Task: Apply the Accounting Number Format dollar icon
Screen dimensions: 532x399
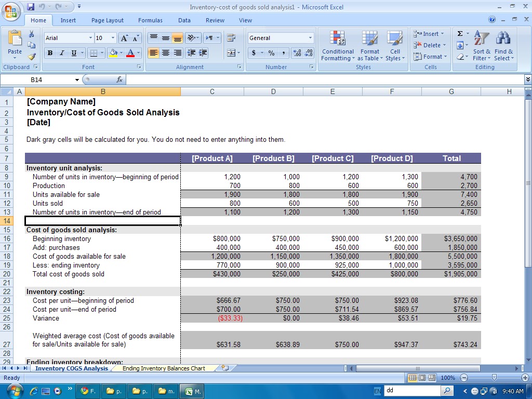Action: [x=255, y=53]
